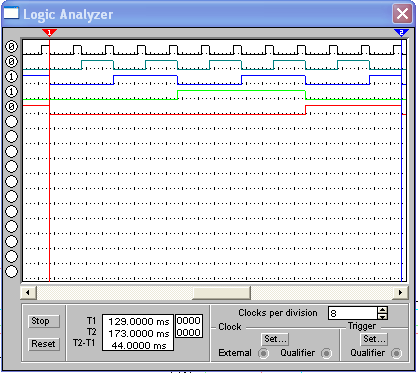Click the T1 hex data field 0000

click(189, 321)
